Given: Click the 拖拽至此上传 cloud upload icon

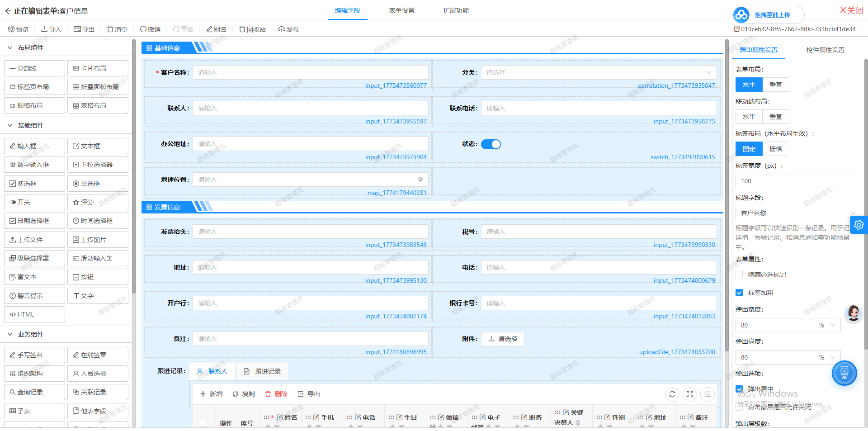Looking at the screenshot, I should tap(741, 15).
